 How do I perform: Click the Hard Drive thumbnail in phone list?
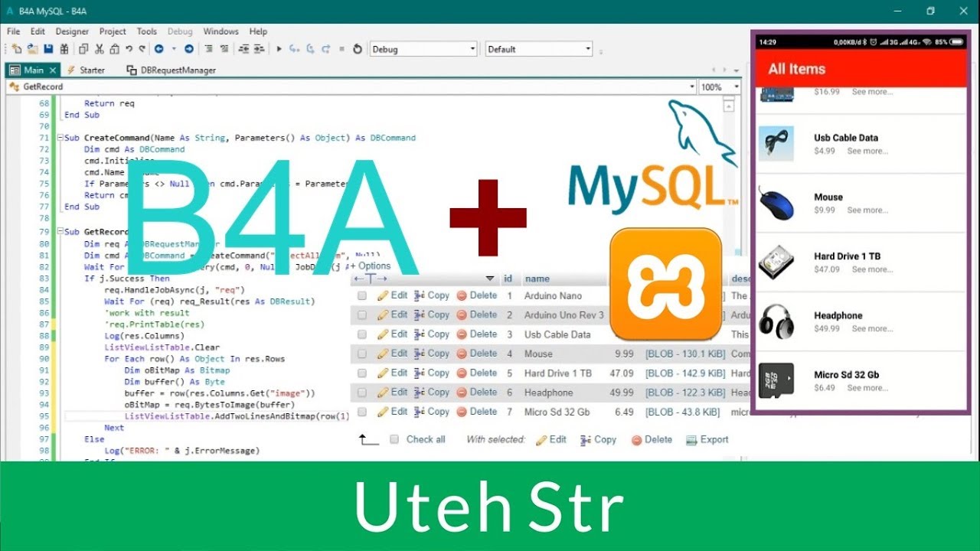[777, 262]
